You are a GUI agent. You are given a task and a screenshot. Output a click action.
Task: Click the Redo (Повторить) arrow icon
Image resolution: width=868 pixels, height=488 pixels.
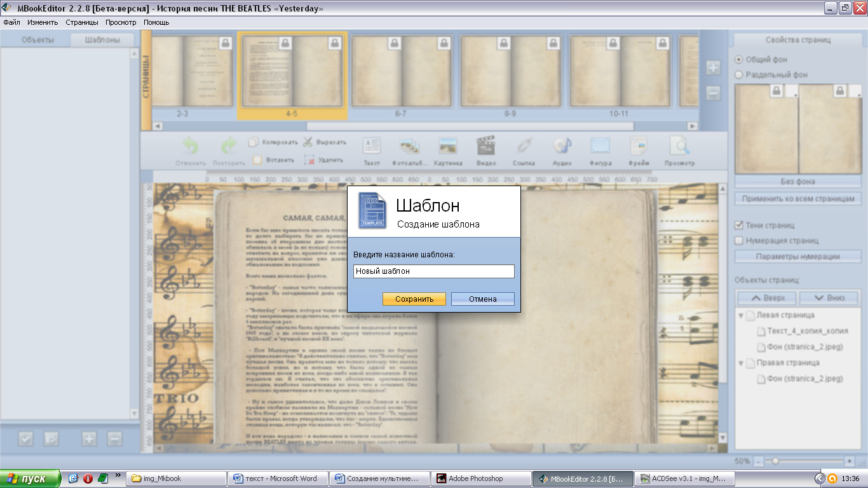click(x=229, y=146)
